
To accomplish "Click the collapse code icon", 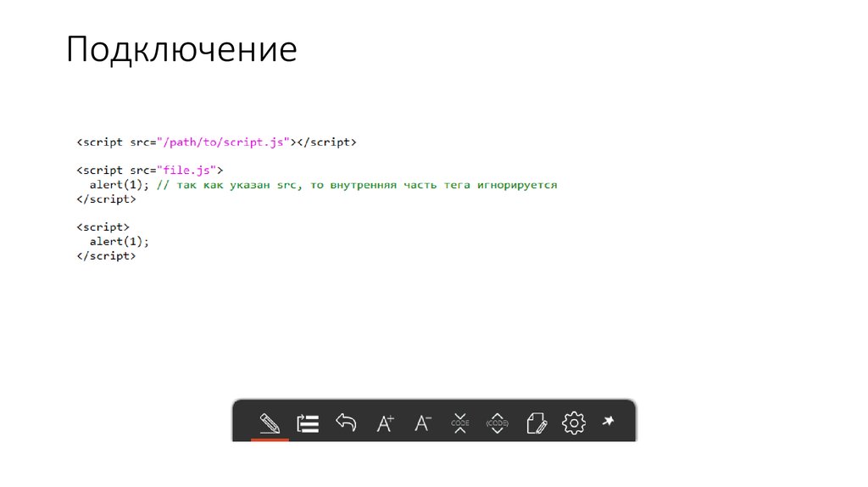I will (460, 423).
